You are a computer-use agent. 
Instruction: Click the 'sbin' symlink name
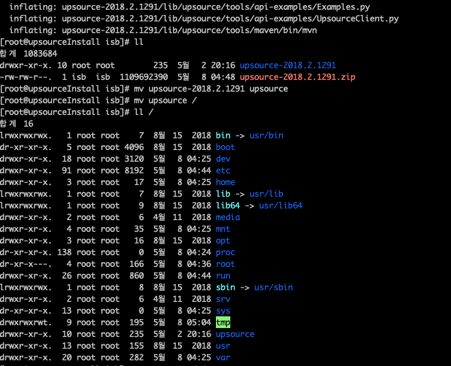(225, 287)
